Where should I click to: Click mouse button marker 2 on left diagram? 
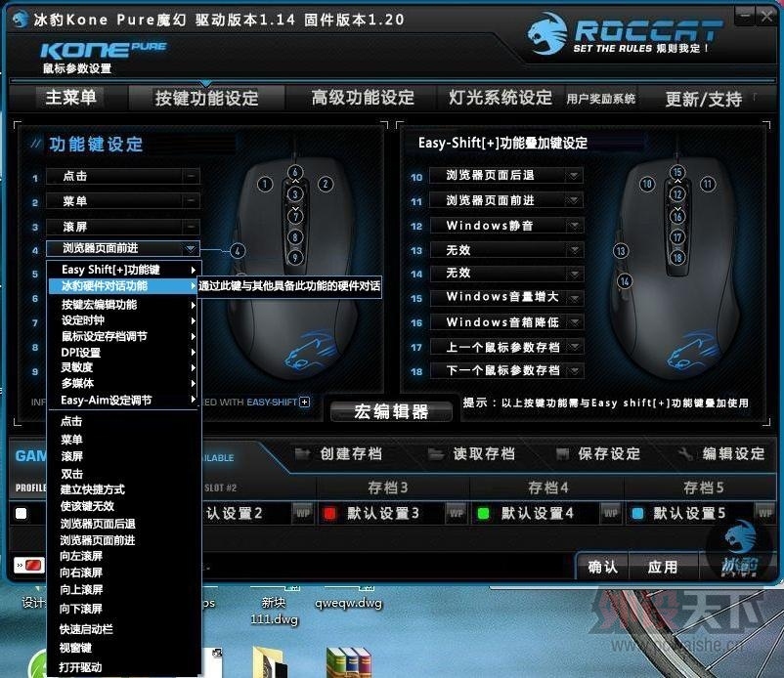coord(326,184)
